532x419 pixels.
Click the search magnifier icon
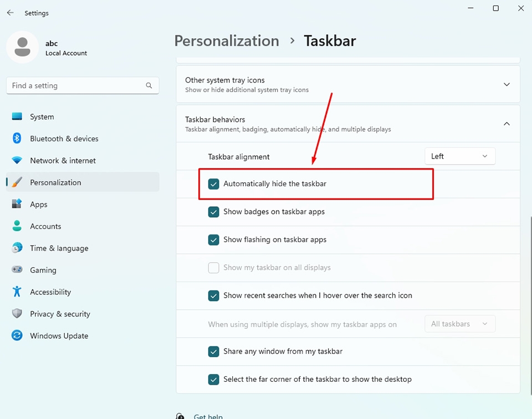(149, 85)
